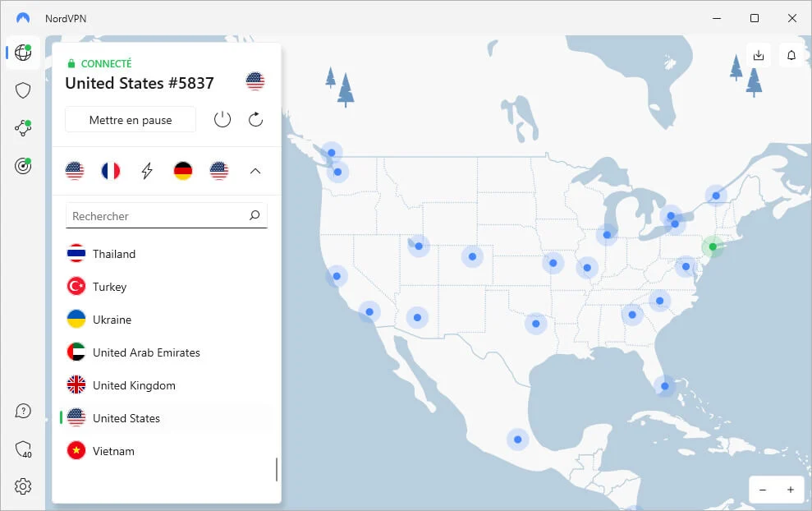The width and height of the screenshot is (812, 511).
Task: Click the Phoenix server dot in Arizona
Action: (x=417, y=318)
